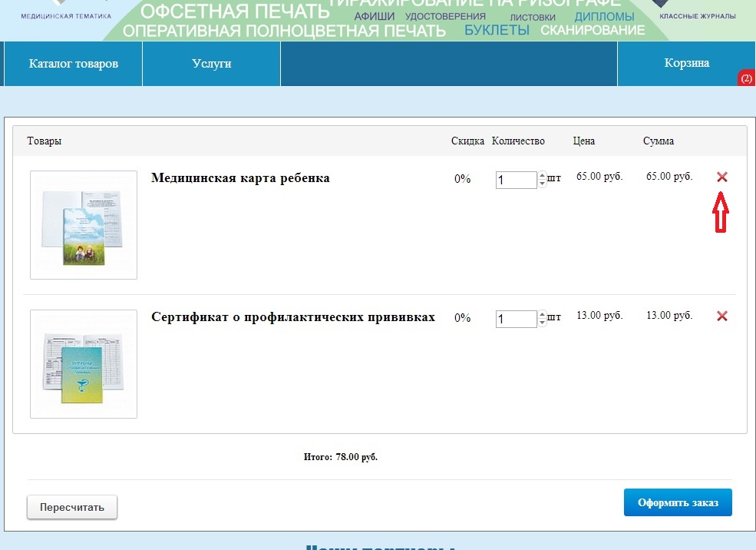The width and height of the screenshot is (756, 550).
Task: Click the Скидка column header
Action: (467, 141)
